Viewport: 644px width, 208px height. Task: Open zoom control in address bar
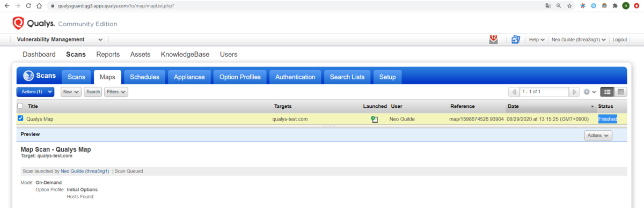click(559, 5)
